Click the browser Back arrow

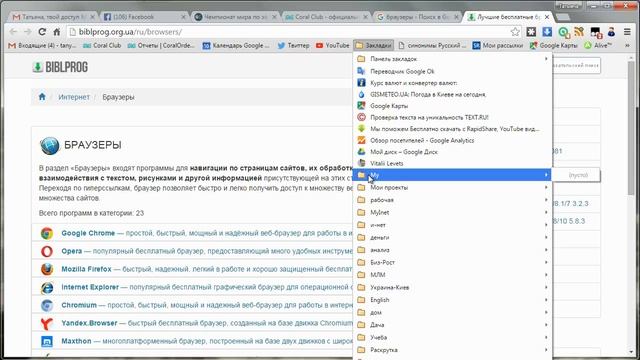(x=13, y=31)
